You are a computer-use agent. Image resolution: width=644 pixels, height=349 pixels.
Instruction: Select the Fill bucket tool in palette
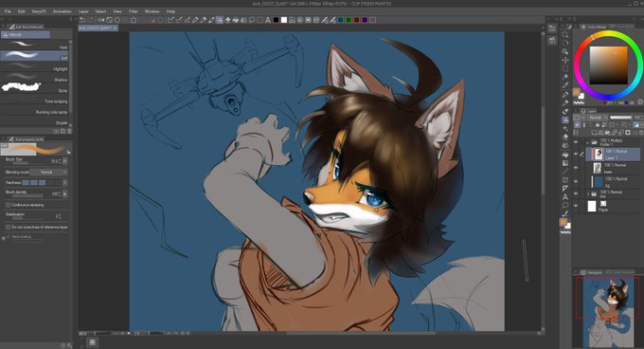tap(565, 155)
